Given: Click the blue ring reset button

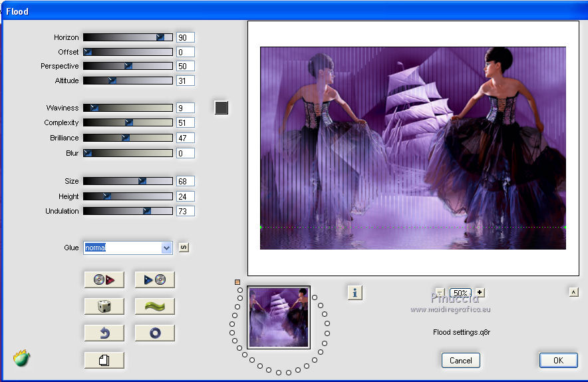Looking at the screenshot, I should coord(155,333).
